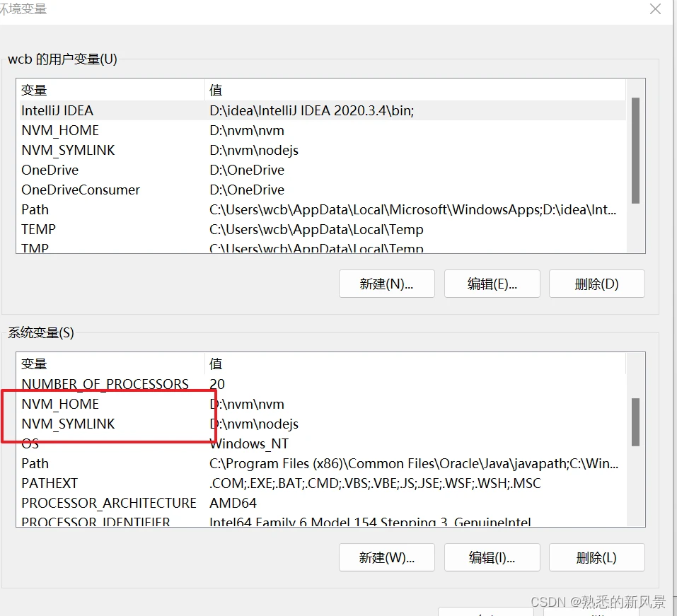Viewport: 677px width, 616px height.
Task: Click 删除(L) button for system variables
Action: (x=596, y=557)
